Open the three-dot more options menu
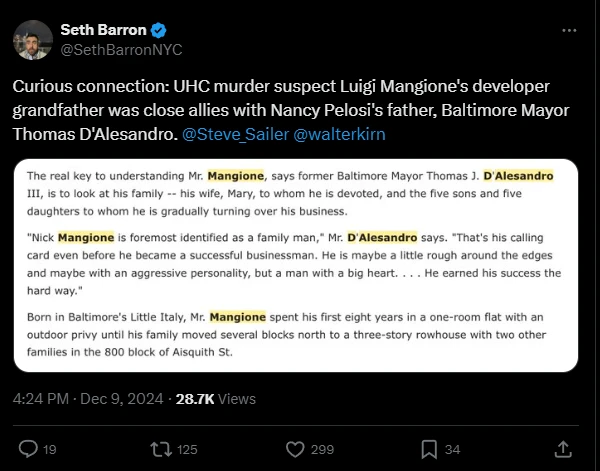600x471 pixels. 569,30
